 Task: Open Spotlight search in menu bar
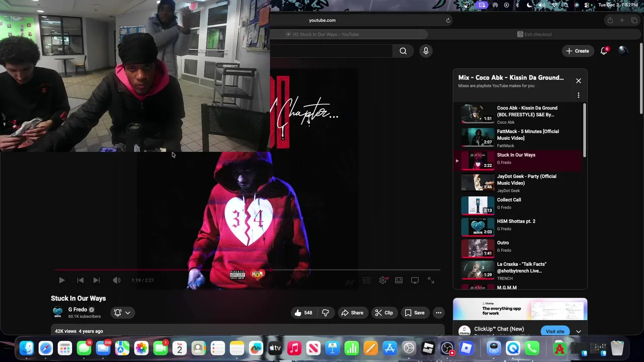coord(566,5)
